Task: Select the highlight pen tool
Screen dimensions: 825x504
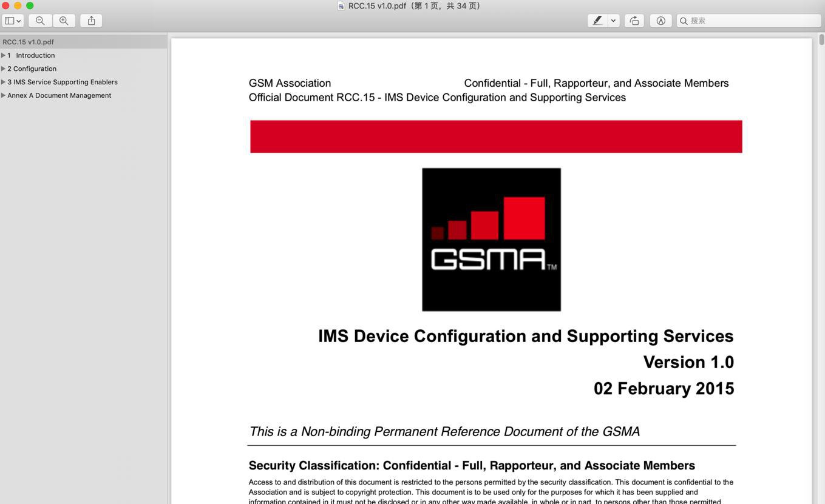Action: 597,21
